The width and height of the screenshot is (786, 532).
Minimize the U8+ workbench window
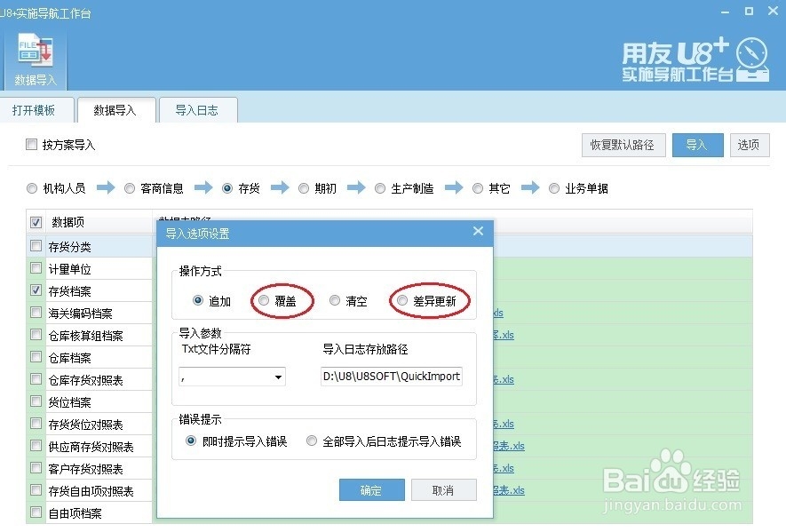tap(725, 11)
